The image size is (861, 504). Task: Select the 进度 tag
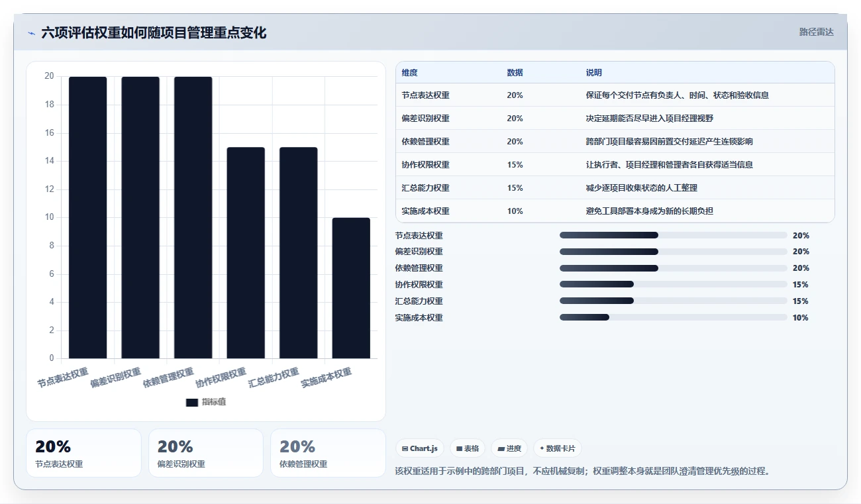(509, 448)
